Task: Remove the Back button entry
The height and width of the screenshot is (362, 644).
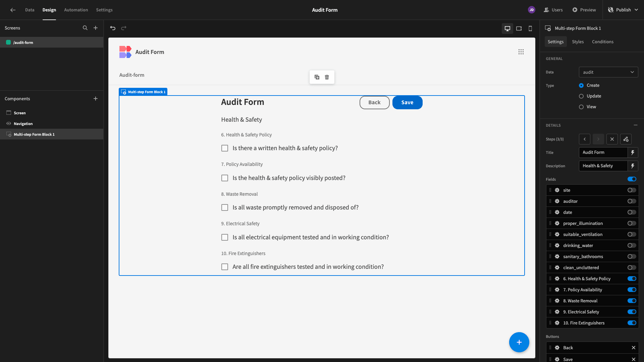Action: 634,348
